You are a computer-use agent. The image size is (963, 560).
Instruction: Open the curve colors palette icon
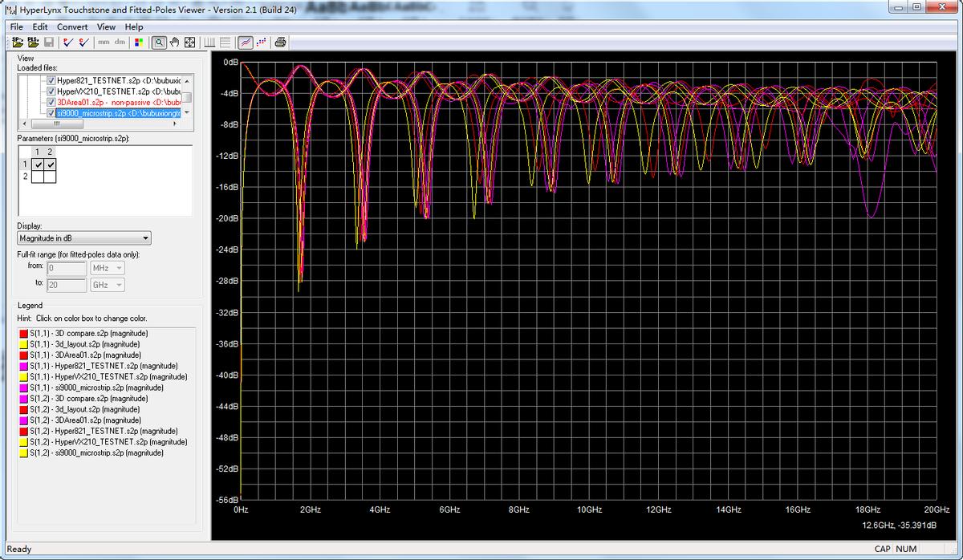tap(139, 42)
